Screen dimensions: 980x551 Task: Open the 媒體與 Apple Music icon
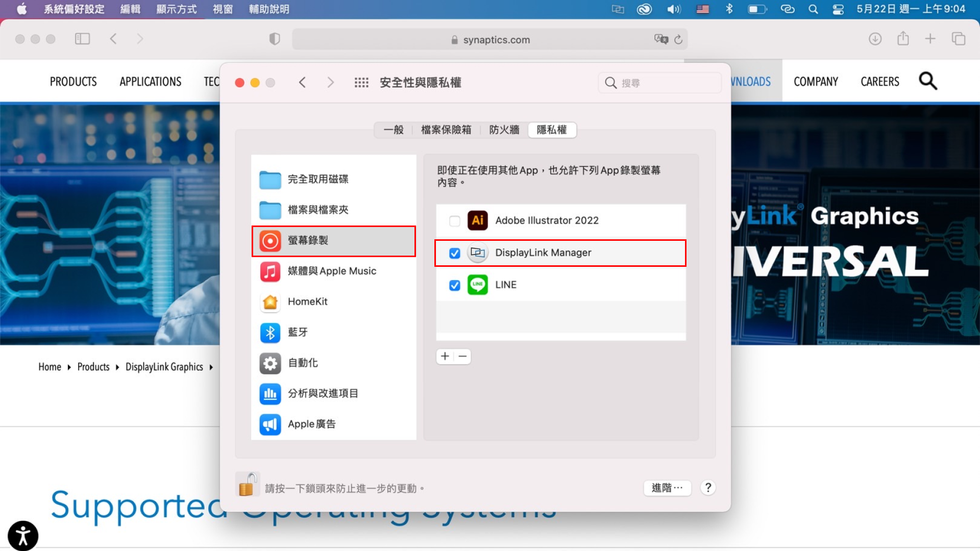coord(270,271)
